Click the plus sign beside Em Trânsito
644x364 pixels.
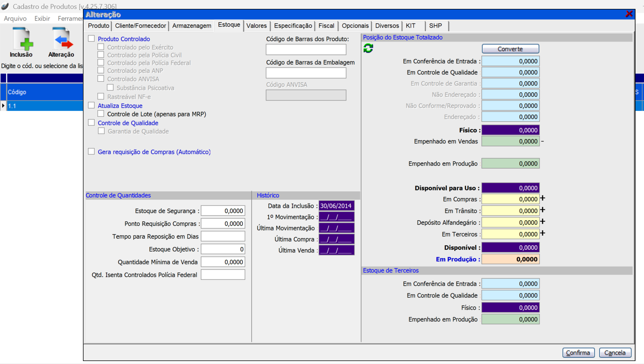click(543, 210)
